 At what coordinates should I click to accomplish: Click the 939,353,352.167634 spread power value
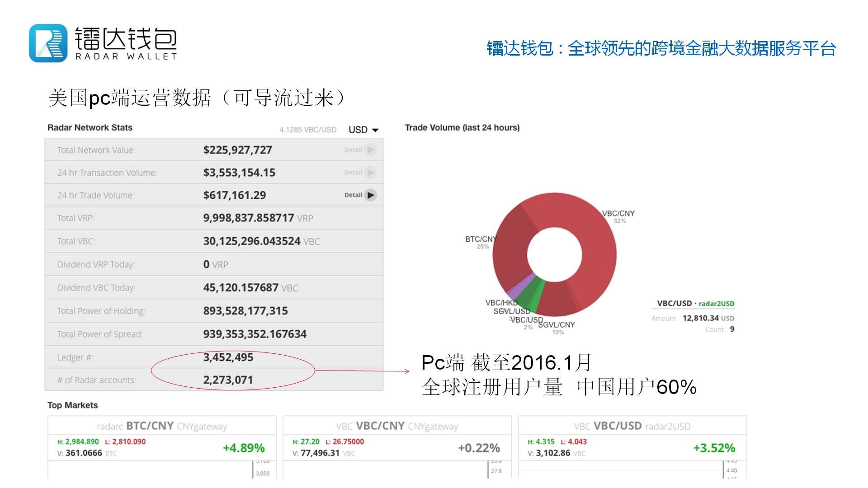click(255, 334)
